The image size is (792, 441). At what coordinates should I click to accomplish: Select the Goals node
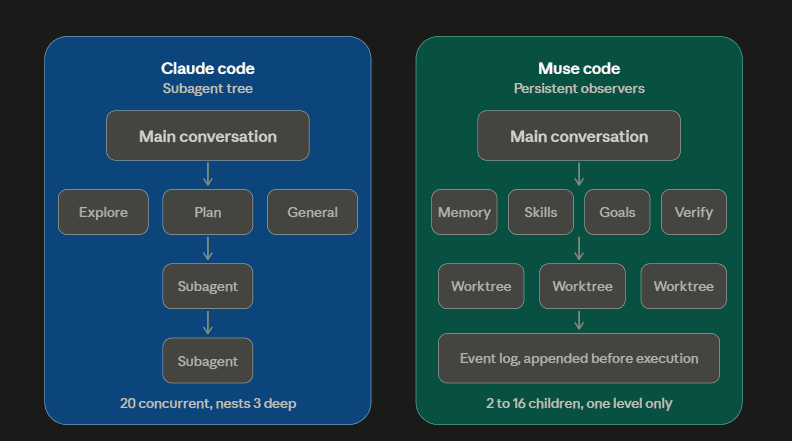(617, 212)
